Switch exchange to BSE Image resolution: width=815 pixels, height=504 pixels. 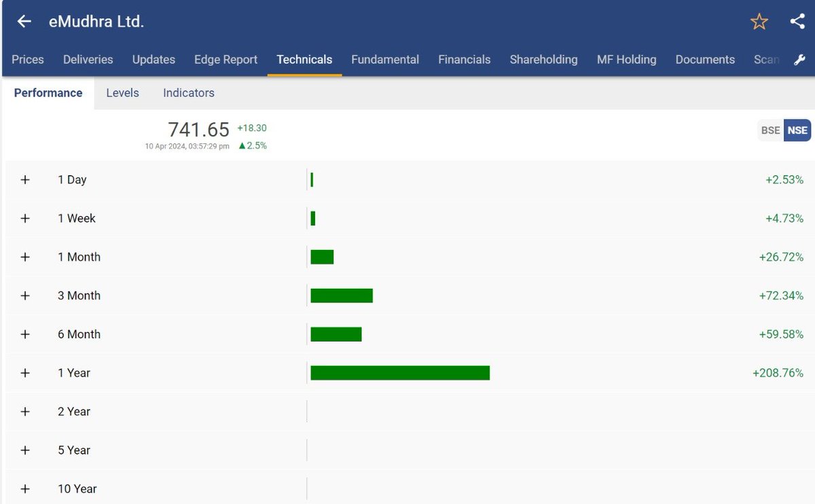[770, 130]
